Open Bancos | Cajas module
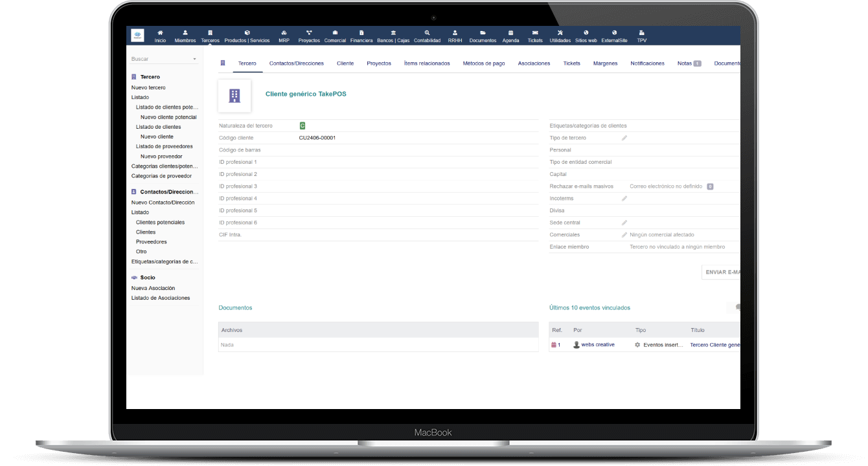This screenshot has width=868, height=466. point(393,36)
